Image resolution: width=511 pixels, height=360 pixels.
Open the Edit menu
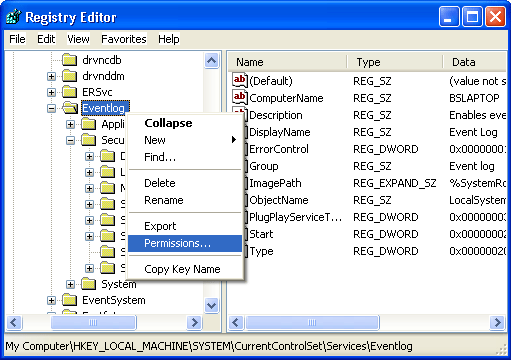[46, 39]
